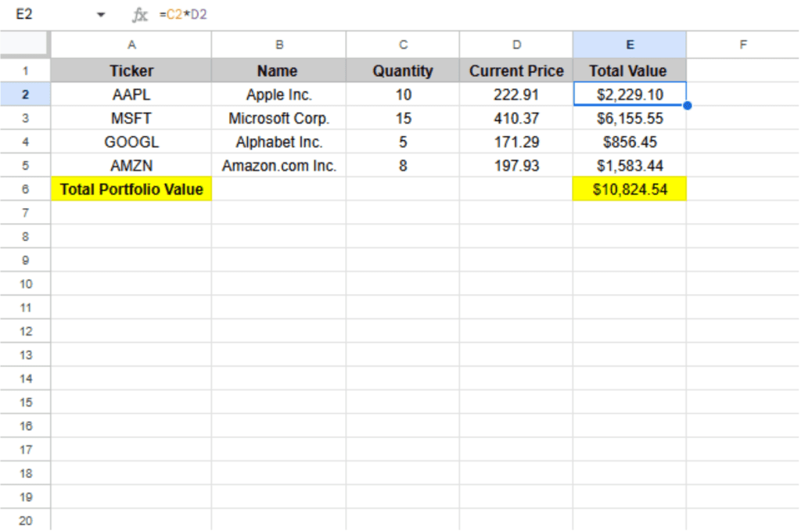This screenshot has width=801, height=532.
Task: Select the Amazon quantity cell showing 8
Action: 402,166
